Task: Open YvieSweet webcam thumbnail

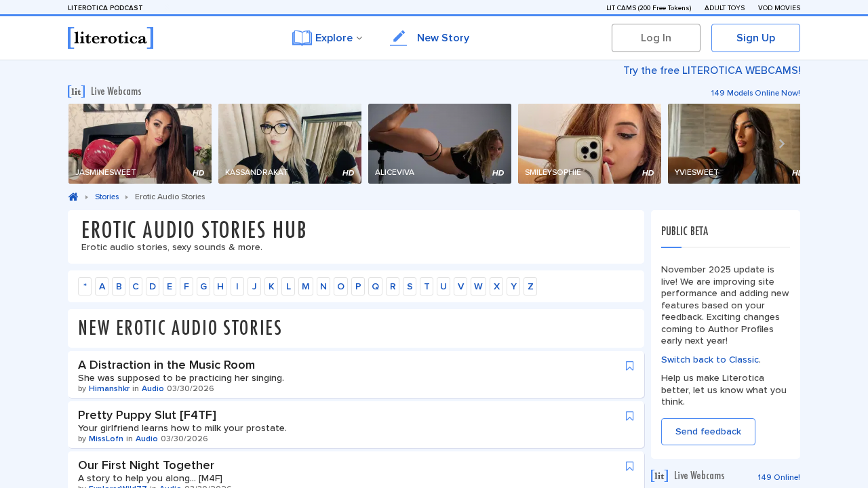Action: point(734,144)
